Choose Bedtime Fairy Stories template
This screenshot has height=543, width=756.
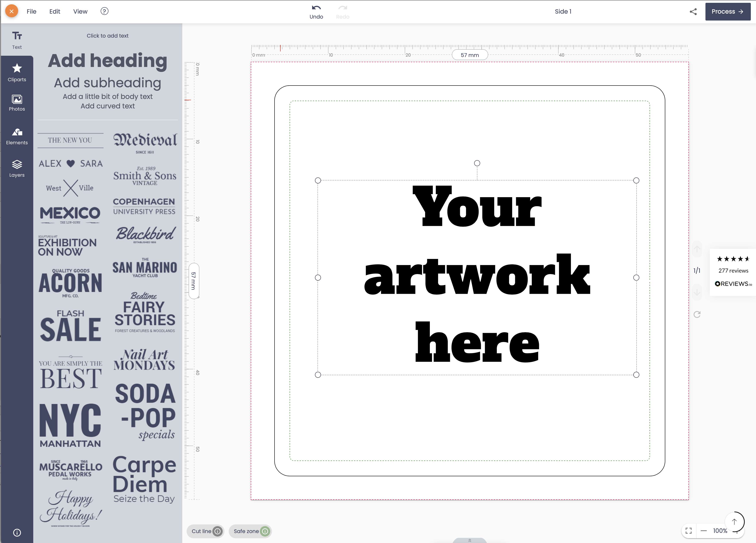pos(145,312)
